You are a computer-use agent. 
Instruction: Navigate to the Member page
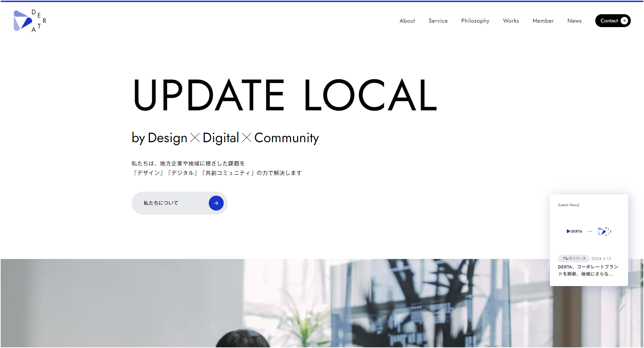pos(543,21)
